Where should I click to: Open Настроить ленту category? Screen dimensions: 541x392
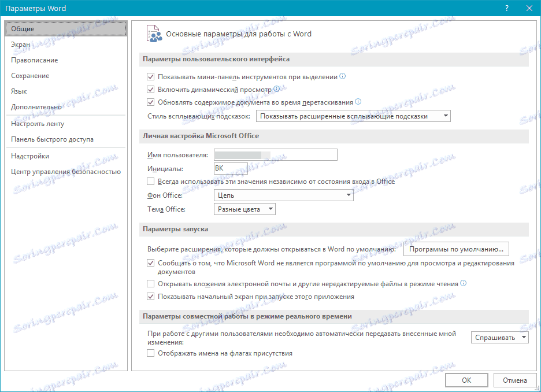coord(65,124)
